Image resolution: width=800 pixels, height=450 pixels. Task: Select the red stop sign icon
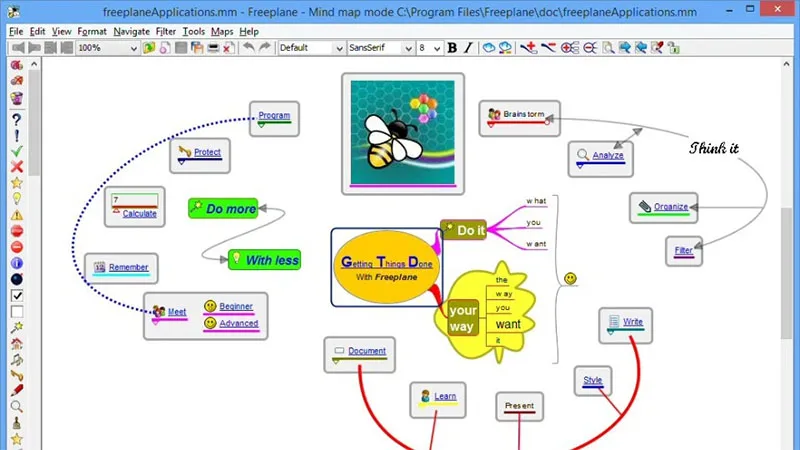point(16,231)
